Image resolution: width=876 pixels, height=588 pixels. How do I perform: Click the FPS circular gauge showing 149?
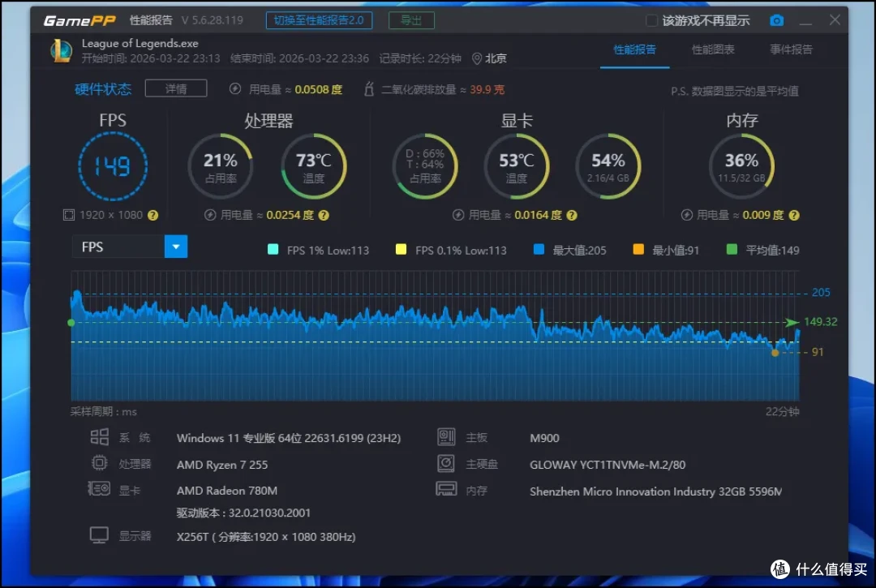113,166
